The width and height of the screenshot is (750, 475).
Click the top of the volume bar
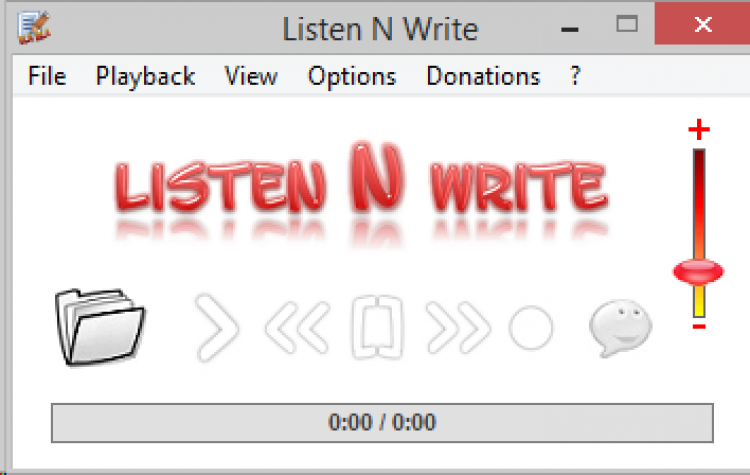coord(699,153)
